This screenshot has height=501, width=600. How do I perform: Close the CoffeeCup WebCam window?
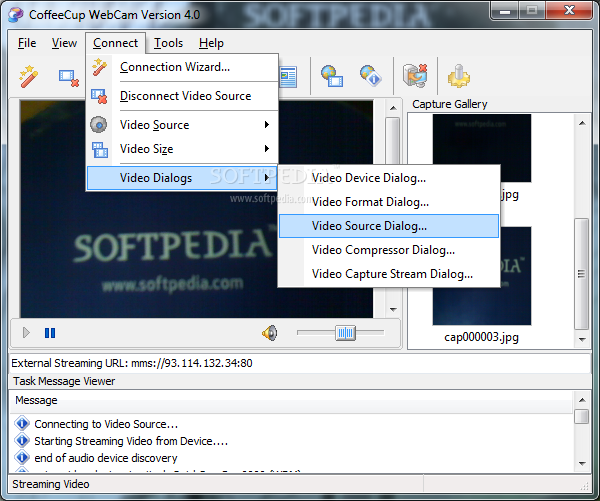coord(569,11)
